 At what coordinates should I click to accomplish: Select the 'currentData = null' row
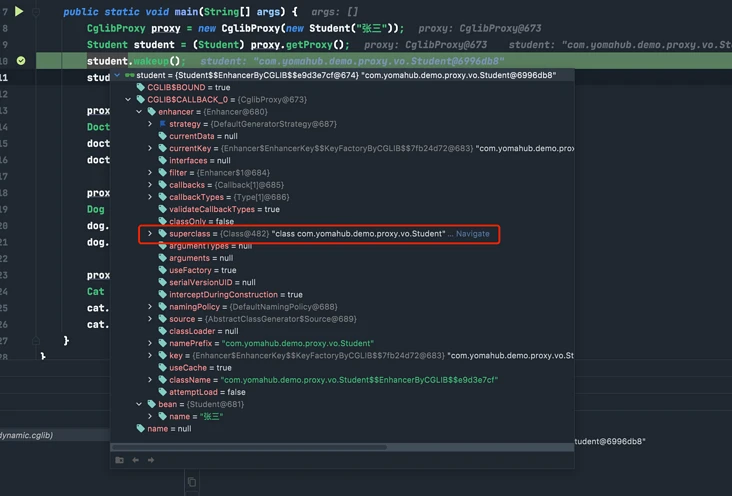pyautogui.click(x=342, y=136)
